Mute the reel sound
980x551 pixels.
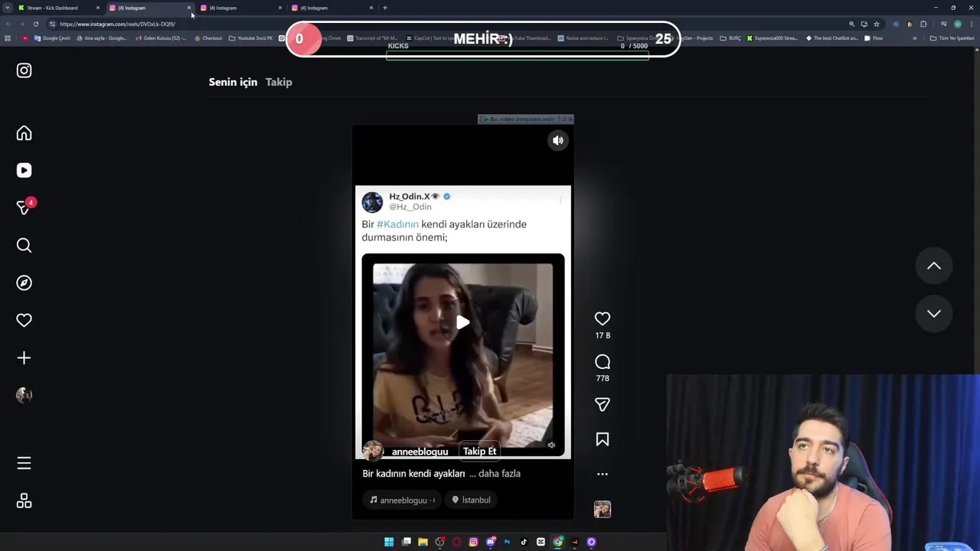pos(558,140)
